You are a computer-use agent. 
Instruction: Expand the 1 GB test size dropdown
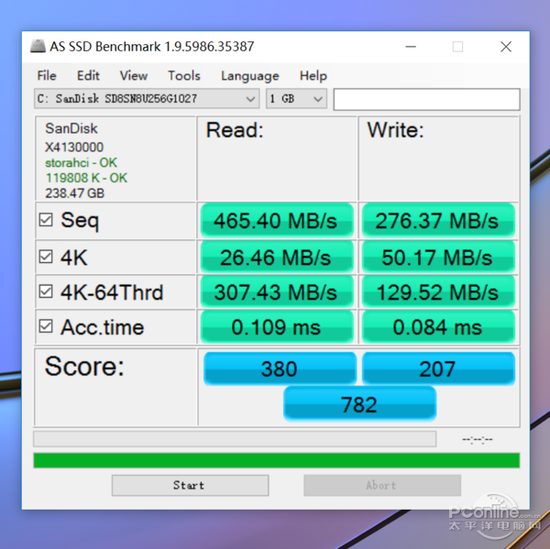296,99
